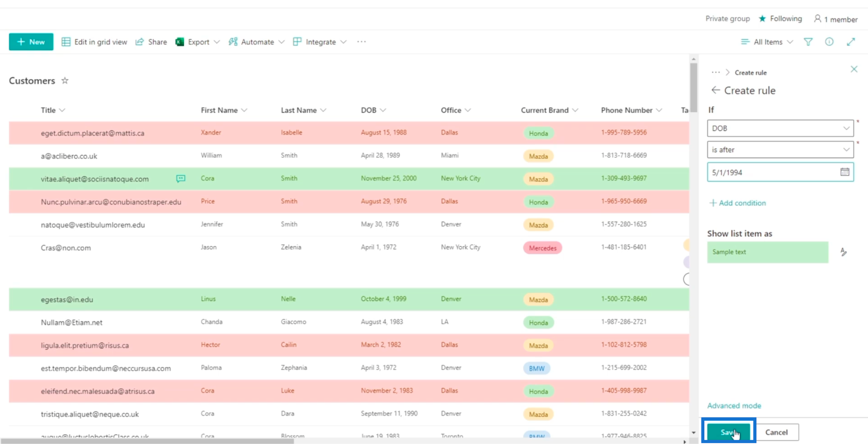The height and width of the screenshot is (444, 868).
Task: Open the Export dropdown menu
Action: coord(197,42)
